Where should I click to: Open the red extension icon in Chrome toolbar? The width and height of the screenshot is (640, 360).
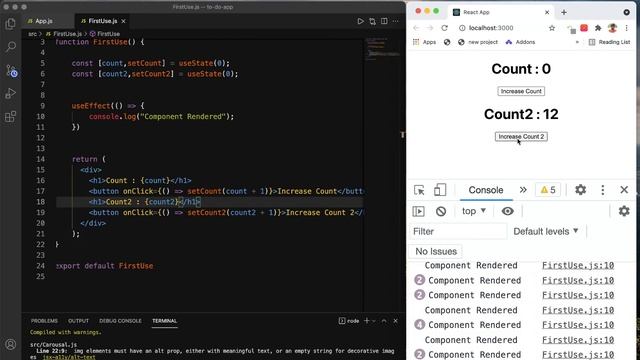pyautogui.click(x=584, y=28)
